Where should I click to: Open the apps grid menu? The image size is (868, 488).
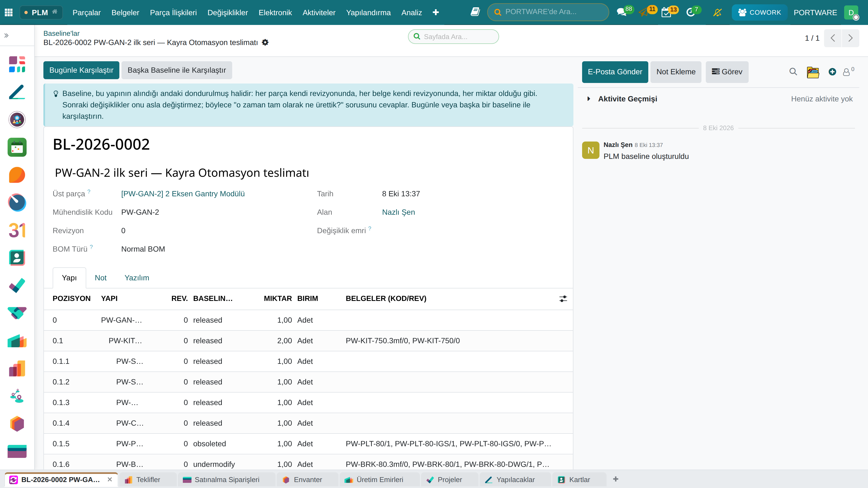(9, 12)
